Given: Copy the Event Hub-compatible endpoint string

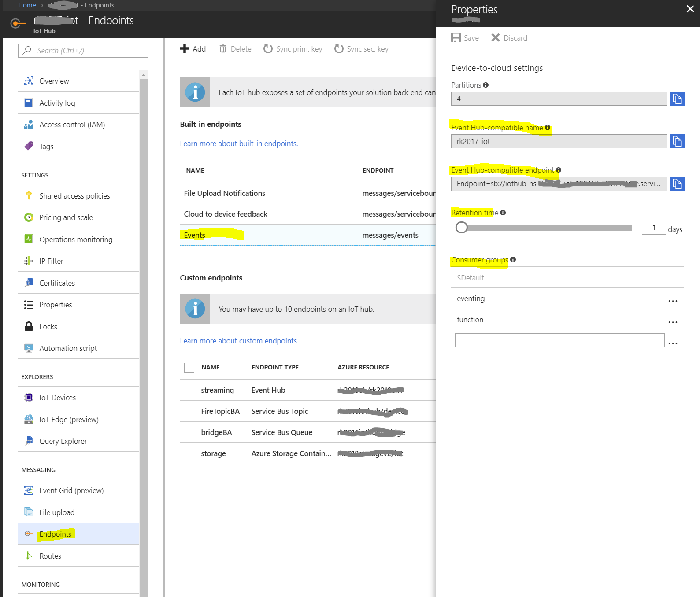Looking at the screenshot, I should [x=677, y=184].
